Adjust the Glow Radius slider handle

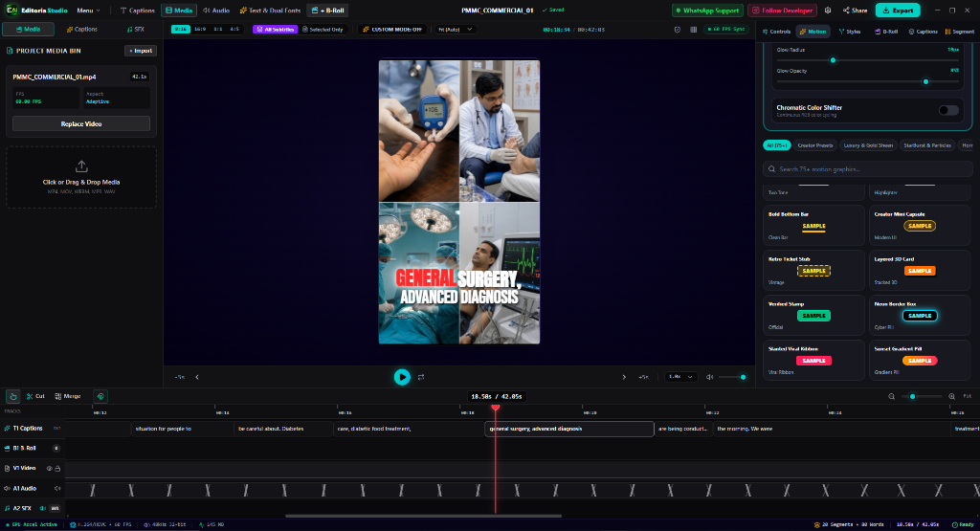click(833, 60)
